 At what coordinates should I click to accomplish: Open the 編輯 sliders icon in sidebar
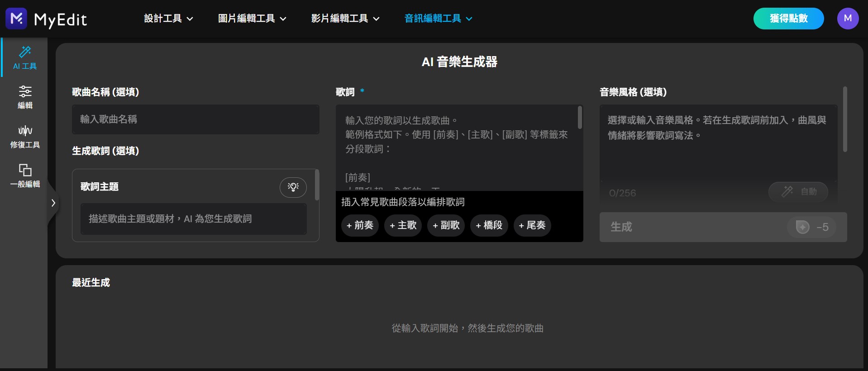click(25, 91)
